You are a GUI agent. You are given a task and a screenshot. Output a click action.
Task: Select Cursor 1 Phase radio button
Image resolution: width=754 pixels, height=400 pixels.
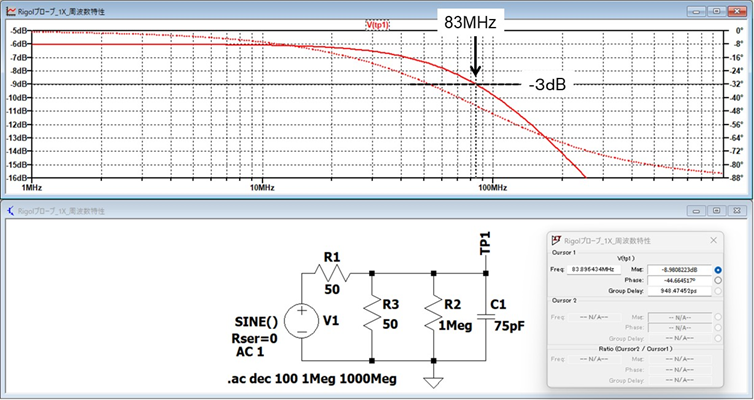pos(718,282)
